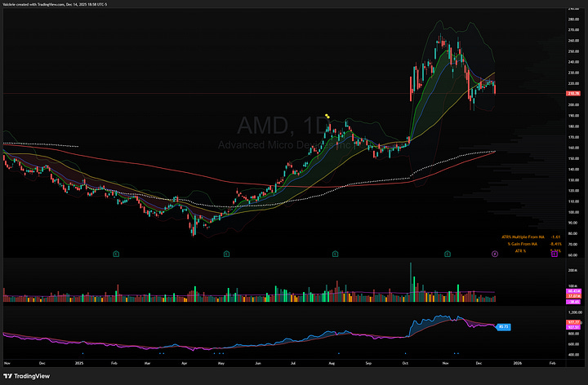Click the -38.65 volume pane label
The height and width of the screenshot is (385, 588).
[x=574, y=302]
